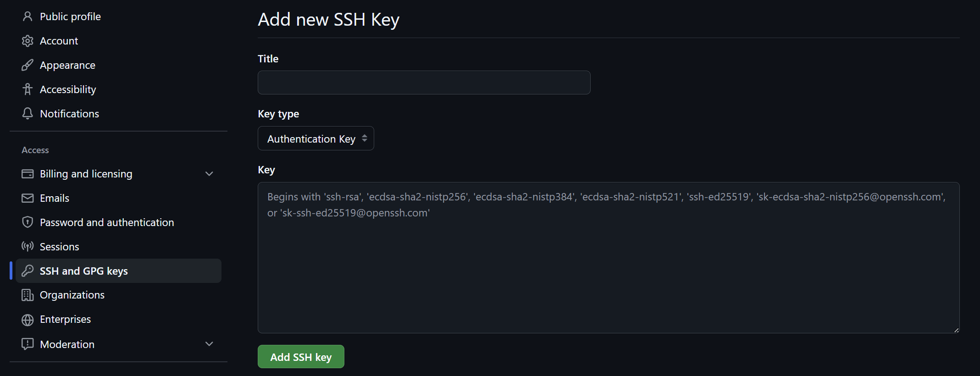Open Password and authentication settings
The width and height of the screenshot is (980, 376).
pyautogui.click(x=107, y=222)
